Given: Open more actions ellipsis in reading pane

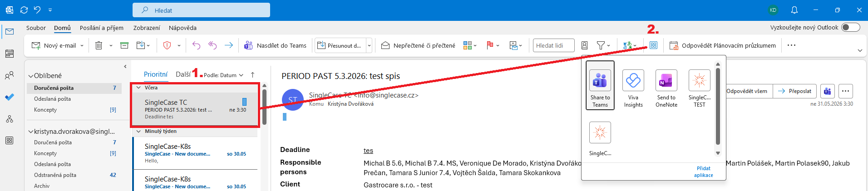Looking at the screenshot, I should [x=845, y=91].
